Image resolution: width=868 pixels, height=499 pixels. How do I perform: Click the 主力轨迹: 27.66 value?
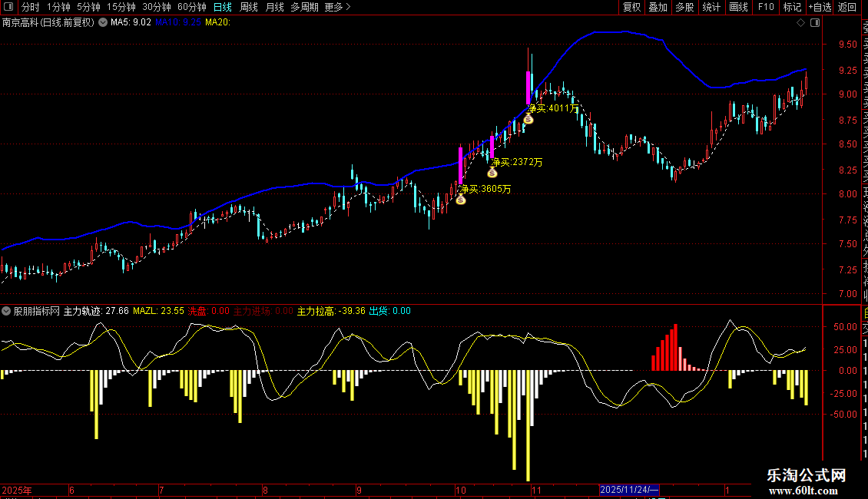(x=96, y=311)
